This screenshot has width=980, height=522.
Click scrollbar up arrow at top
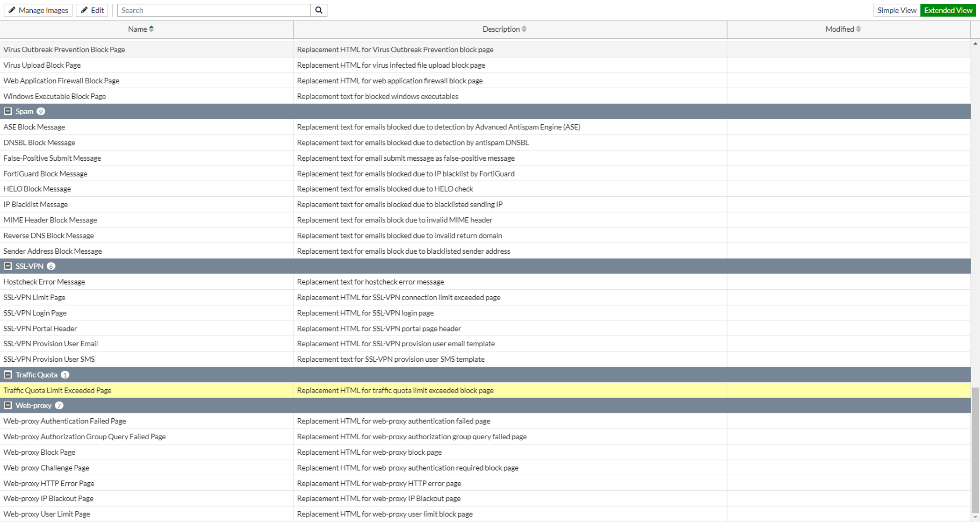pyautogui.click(x=975, y=43)
